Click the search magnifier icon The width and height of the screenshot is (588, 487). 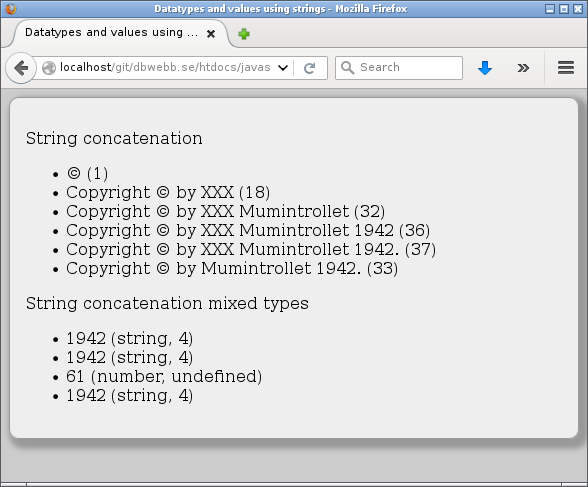coord(348,68)
